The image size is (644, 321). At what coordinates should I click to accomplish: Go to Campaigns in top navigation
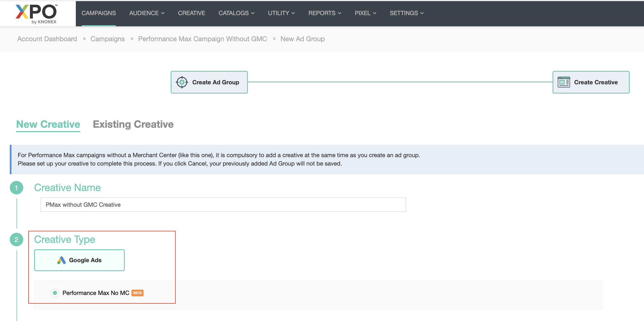coord(98,13)
